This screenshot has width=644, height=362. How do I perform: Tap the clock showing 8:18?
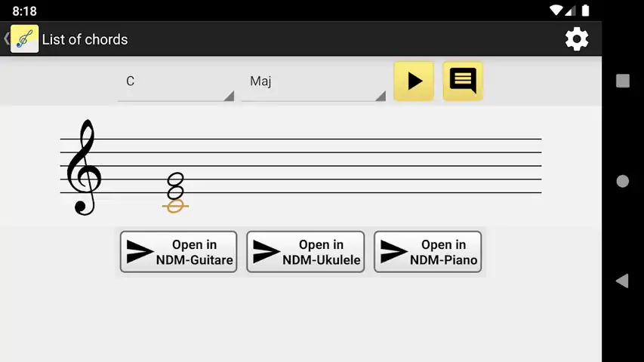coord(24,11)
